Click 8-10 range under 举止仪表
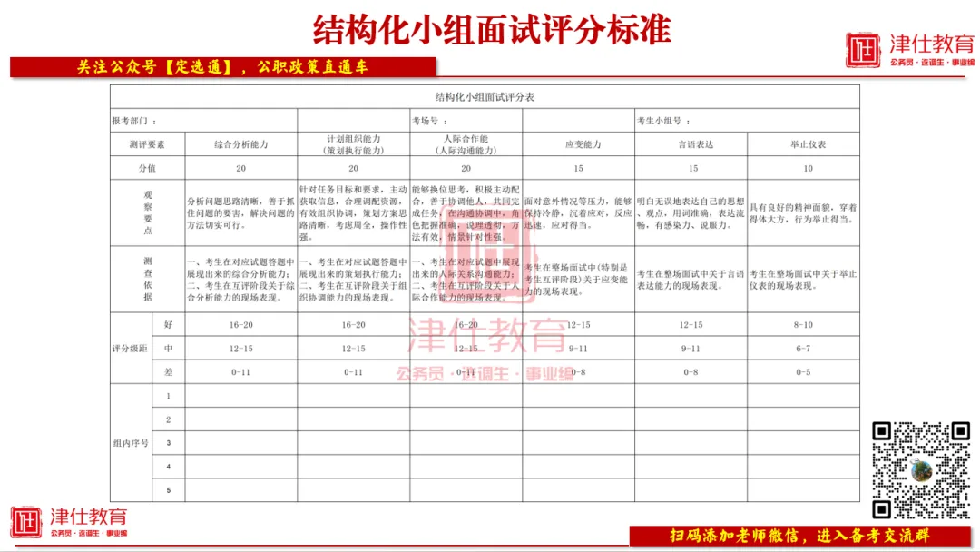This screenshot has height=552, width=980. tap(803, 324)
